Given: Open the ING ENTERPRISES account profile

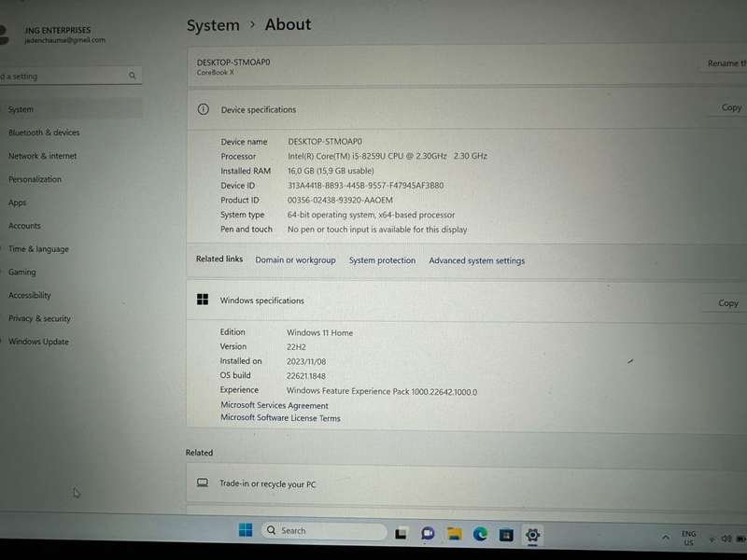Looking at the screenshot, I should [55, 35].
